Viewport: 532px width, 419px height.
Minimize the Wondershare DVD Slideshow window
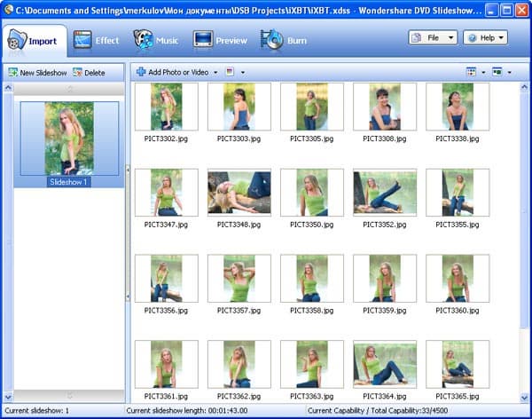(x=491, y=10)
